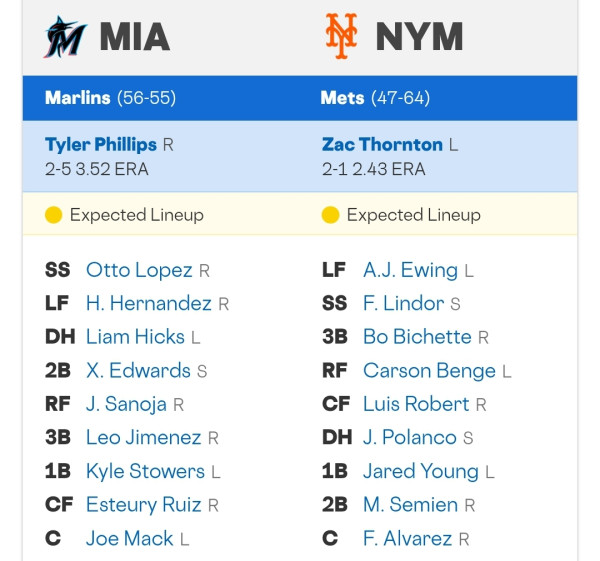Open pitcher Tyler Phillips' profile

pyautogui.click(x=101, y=145)
